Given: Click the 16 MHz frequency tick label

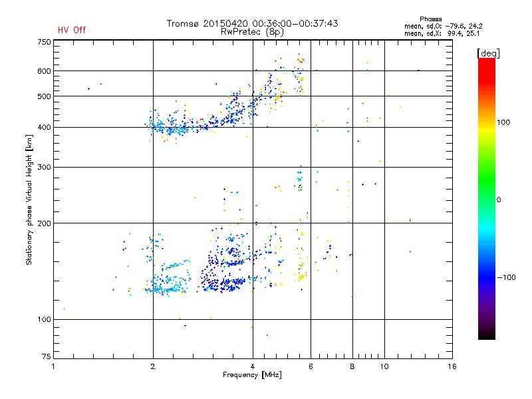Looking at the screenshot, I should point(452,366).
